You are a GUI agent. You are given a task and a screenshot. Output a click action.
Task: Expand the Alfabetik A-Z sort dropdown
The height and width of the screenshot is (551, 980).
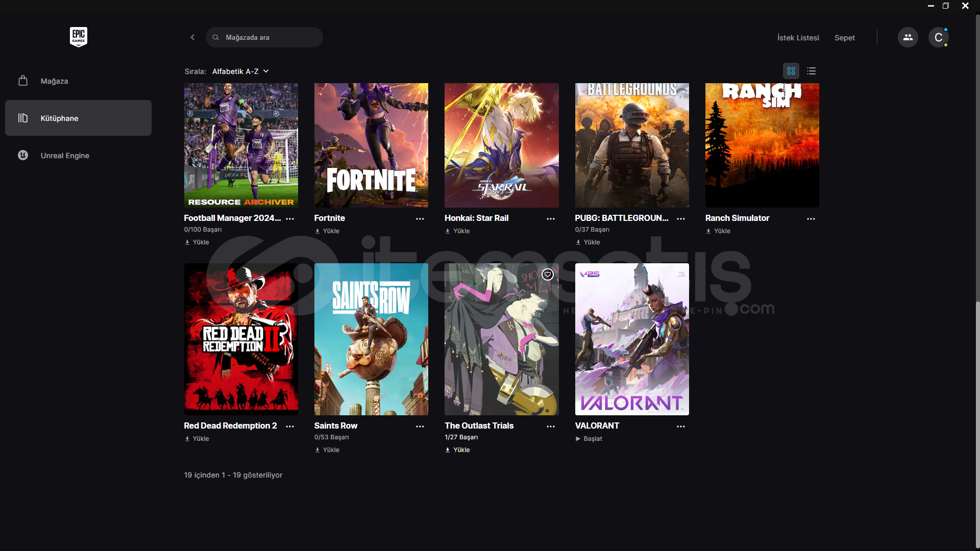tap(240, 71)
